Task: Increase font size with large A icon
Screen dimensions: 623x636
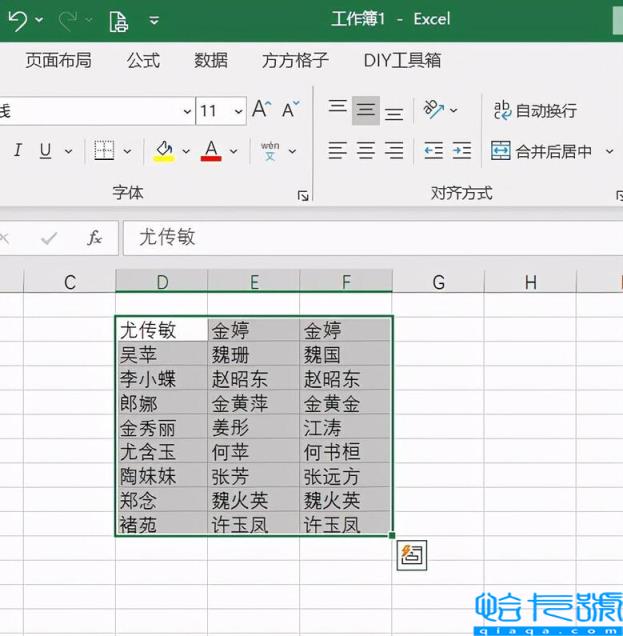Action: point(262,109)
